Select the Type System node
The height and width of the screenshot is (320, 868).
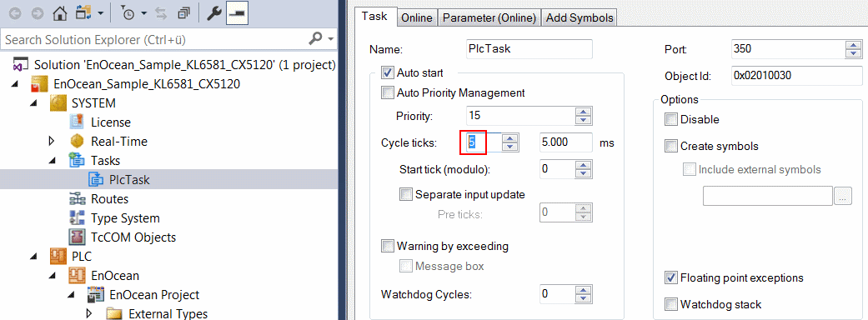click(113, 218)
